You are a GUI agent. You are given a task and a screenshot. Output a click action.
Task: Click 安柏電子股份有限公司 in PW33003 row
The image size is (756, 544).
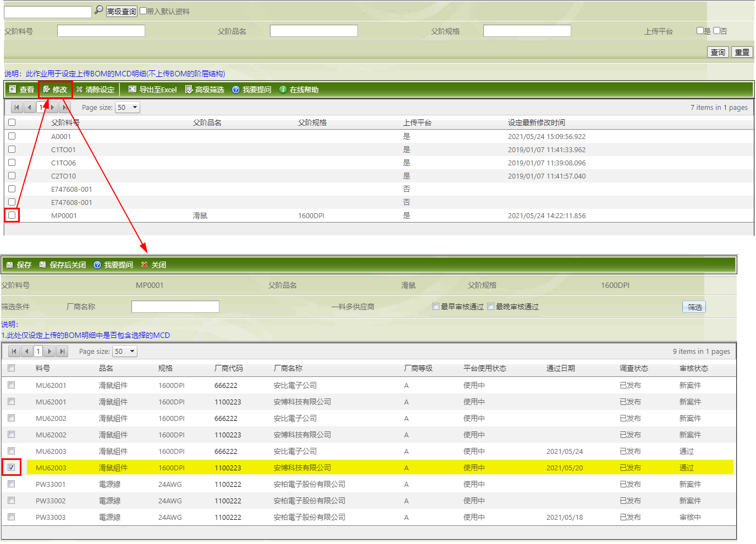[x=310, y=517]
